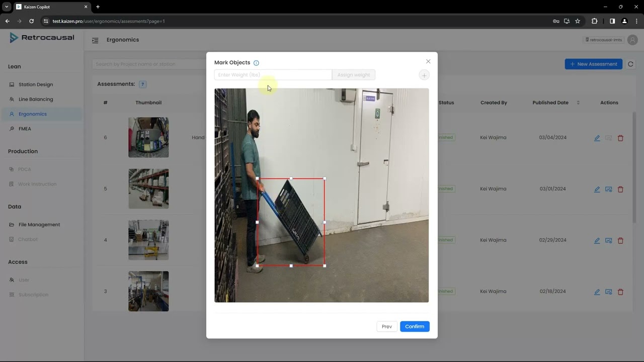Click the Prev button
This screenshot has width=644, height=362.
pyautogui.click(x=387, y=326)
